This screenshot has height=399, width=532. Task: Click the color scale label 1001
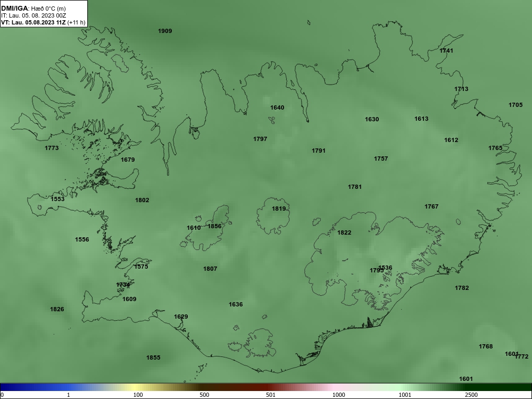405,395
